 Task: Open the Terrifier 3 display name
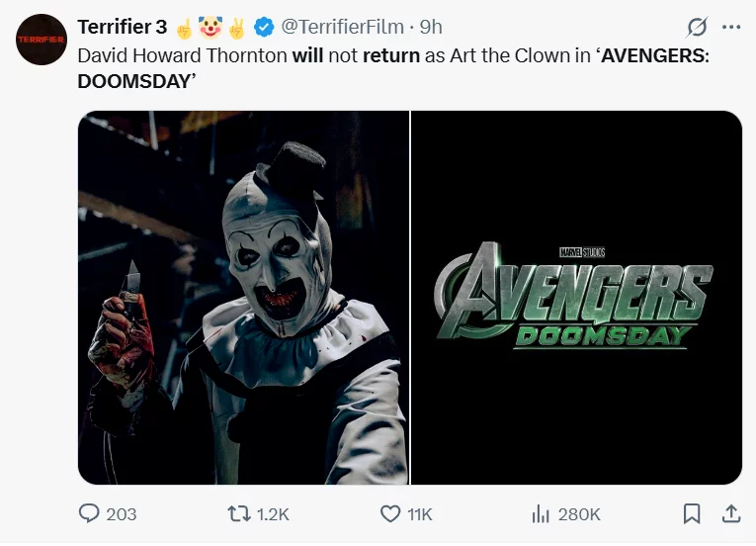(123, 27)
